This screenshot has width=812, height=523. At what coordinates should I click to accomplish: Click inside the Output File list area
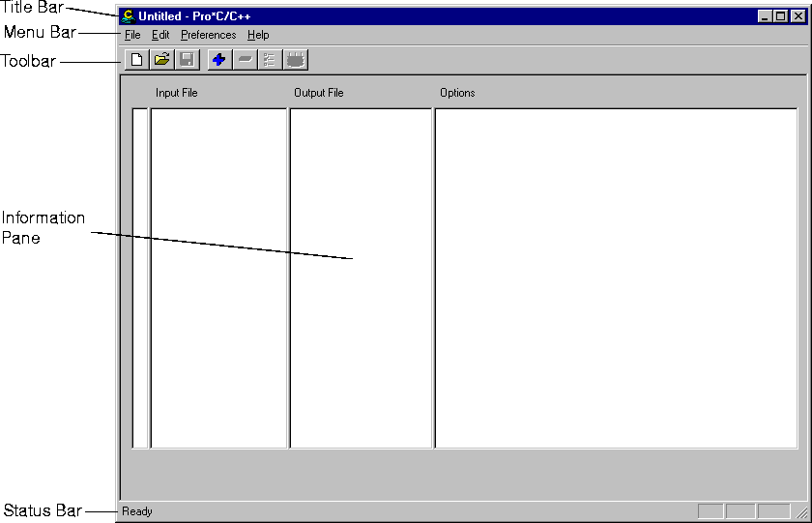[x=361, y=278]
